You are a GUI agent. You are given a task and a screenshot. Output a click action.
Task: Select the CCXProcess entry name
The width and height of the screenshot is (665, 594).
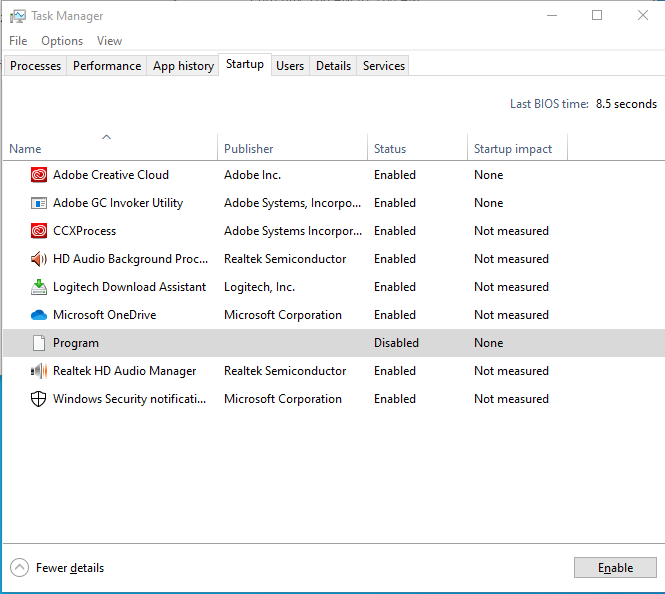(84, 231)
